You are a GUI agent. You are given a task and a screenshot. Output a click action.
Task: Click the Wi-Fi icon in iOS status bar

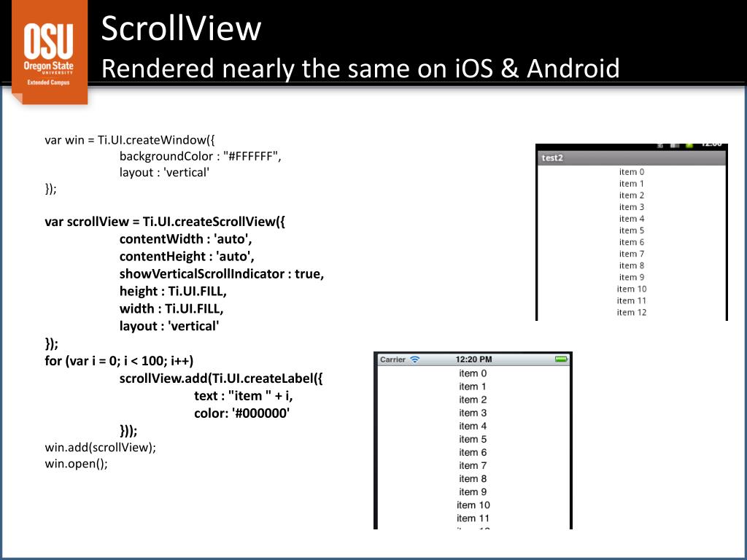point(415,359)
